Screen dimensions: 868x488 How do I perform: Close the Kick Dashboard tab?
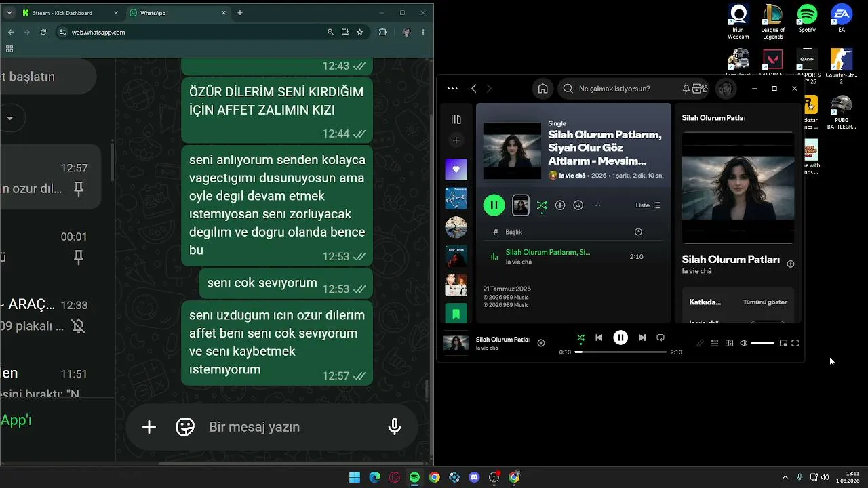[116, 13]
